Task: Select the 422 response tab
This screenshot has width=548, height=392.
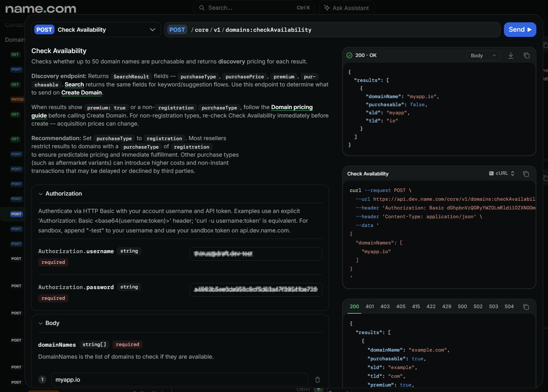Action: 431,307
